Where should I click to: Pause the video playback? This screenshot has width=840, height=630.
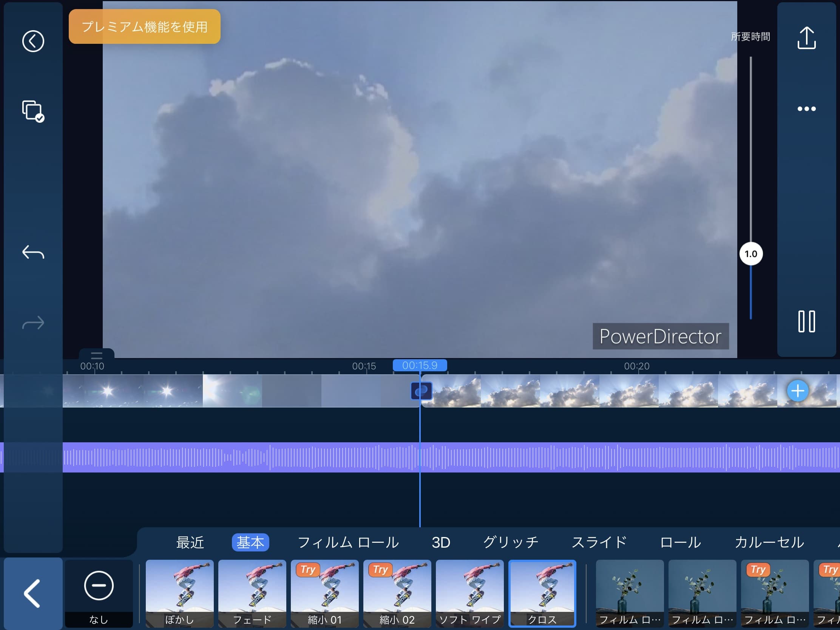tap(806, 322)
